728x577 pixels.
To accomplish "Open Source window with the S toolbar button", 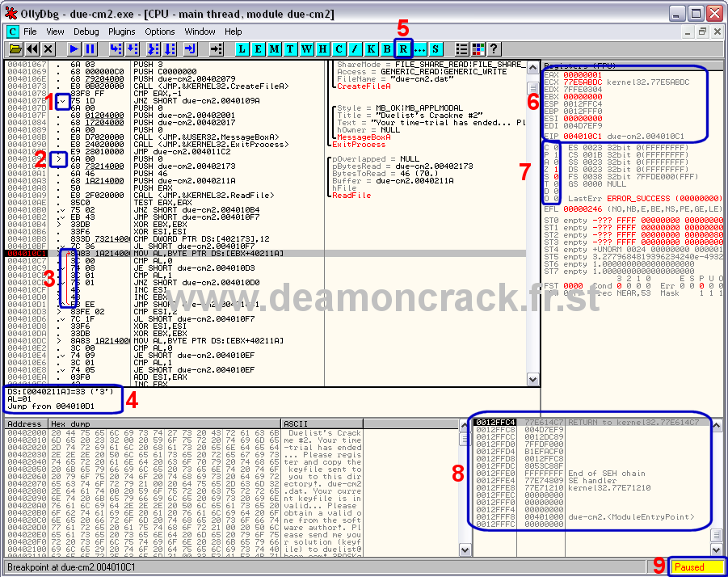I will point(436,48).
